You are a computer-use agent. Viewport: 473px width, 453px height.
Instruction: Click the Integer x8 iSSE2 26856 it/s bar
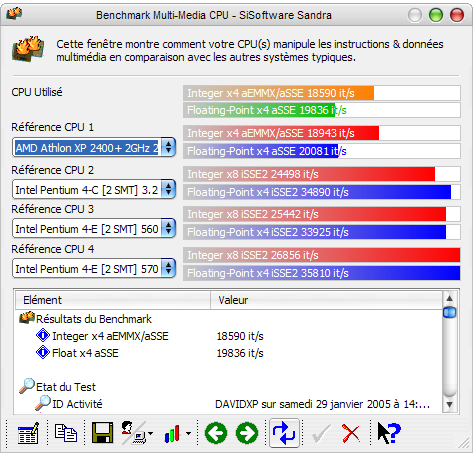click(322, 255)
